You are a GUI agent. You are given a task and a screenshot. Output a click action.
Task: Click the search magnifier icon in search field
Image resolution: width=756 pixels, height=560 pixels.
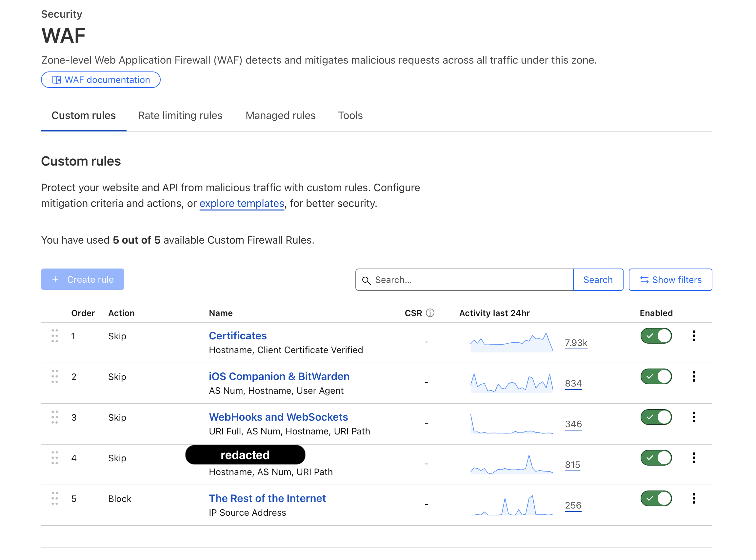[x=367, y=280]
